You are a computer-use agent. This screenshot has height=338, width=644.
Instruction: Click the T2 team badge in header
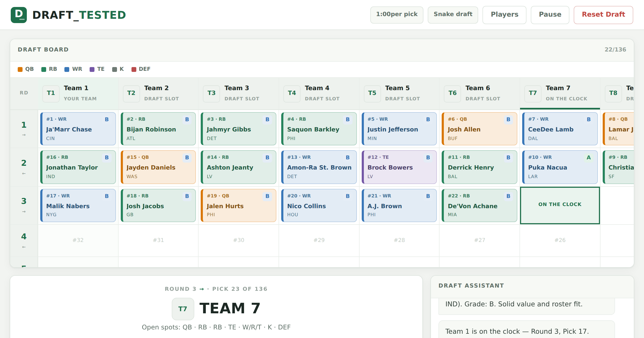(x=131, y=93)
